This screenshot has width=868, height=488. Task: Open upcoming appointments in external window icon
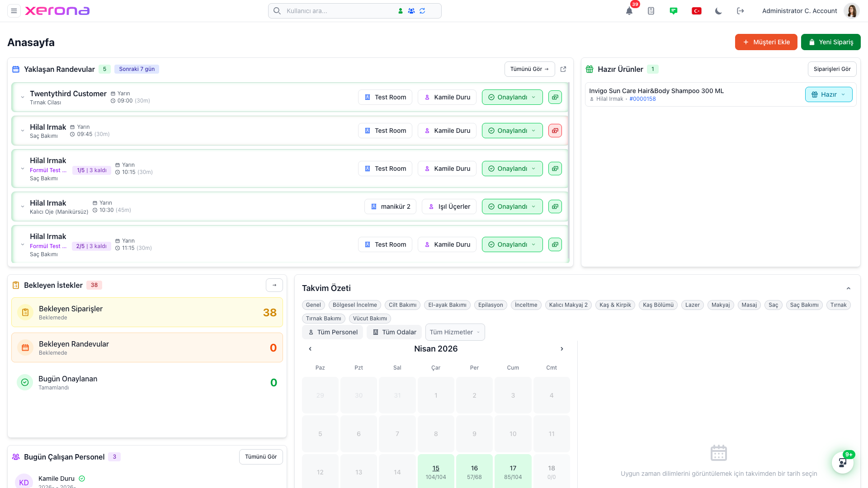563,69
